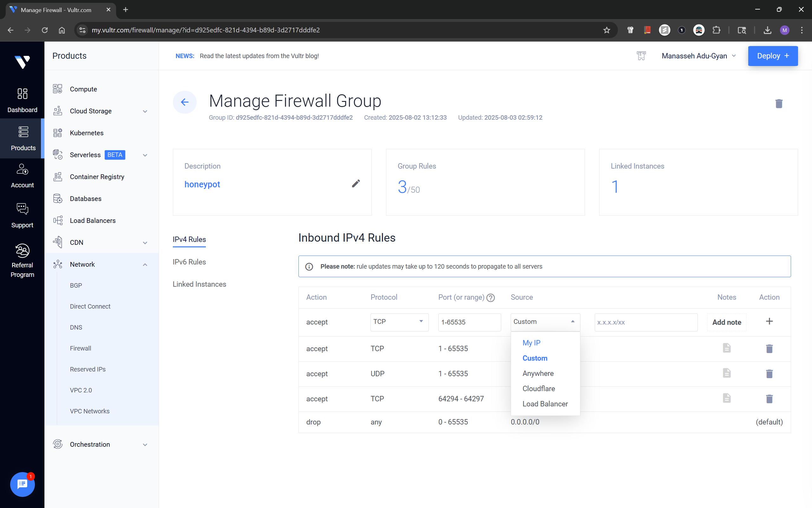Open VPC Networks under Network
The height and width of the screenshot is (508, 812).
pyautogui.click(x=89, y=411)
